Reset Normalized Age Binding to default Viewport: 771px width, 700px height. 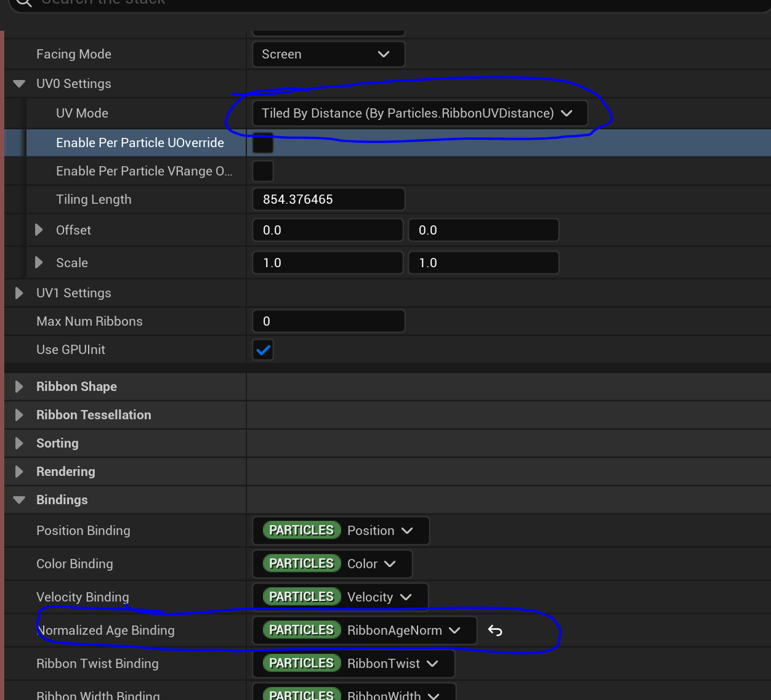coord(495,630)
